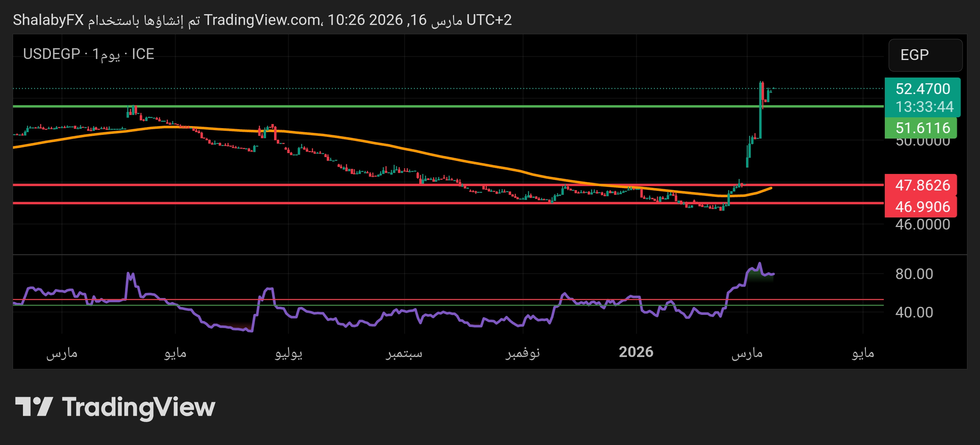The width and height of the screenshot is (980, 445).
Task: Click the green 51.6116 price label
Action: coord(922,128)
